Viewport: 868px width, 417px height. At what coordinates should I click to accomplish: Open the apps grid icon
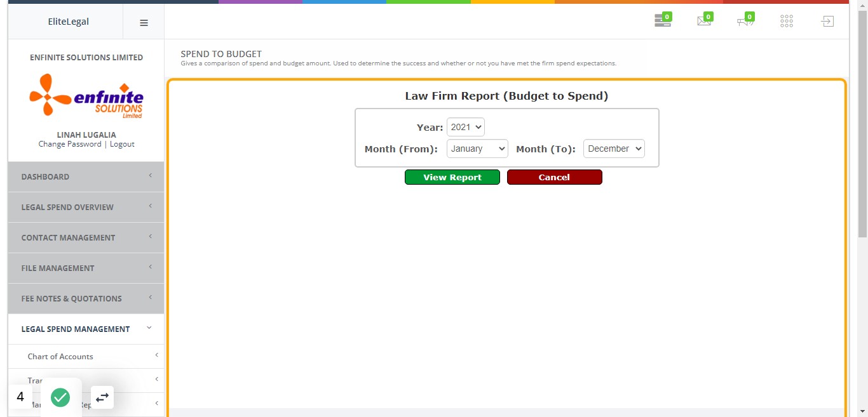tap(787, 22)
